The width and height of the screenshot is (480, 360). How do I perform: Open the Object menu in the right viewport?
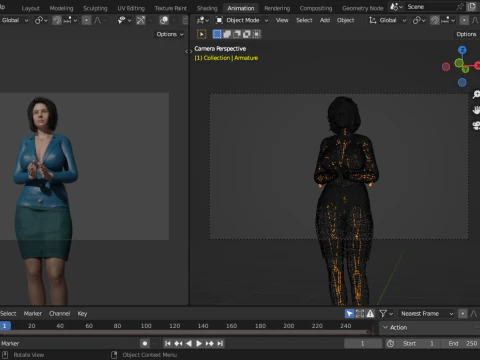[345, 20]
